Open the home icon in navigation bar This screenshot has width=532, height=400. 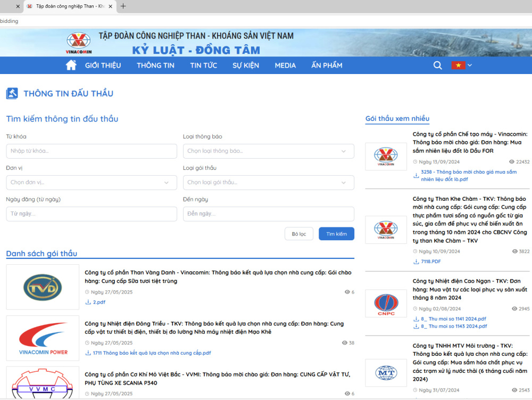71,65
